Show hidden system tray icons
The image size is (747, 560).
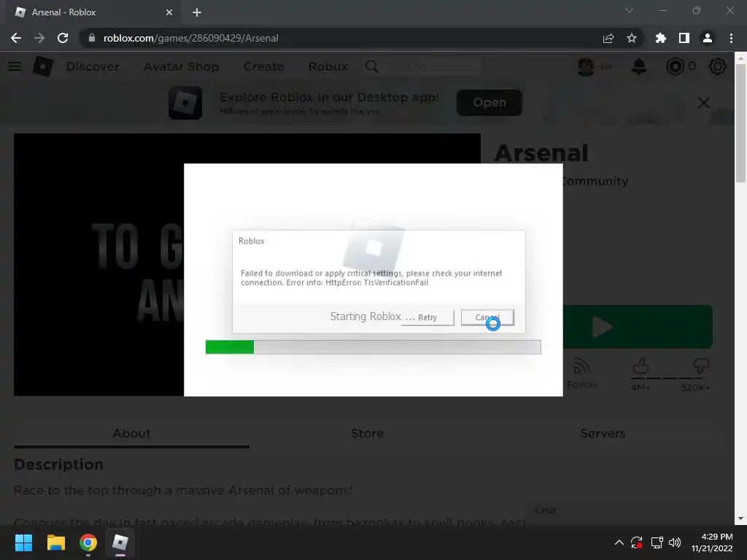point(619,542)
